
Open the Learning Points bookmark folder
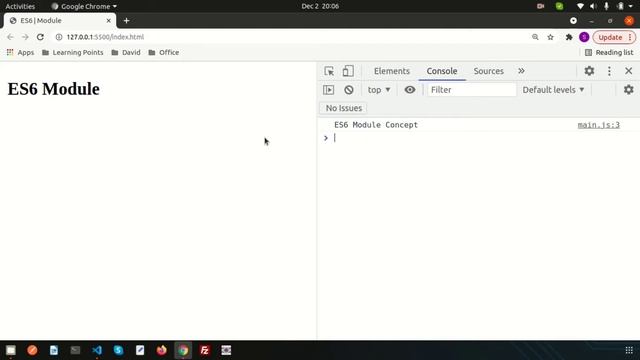pyautogui.click(x=73, y=53)
